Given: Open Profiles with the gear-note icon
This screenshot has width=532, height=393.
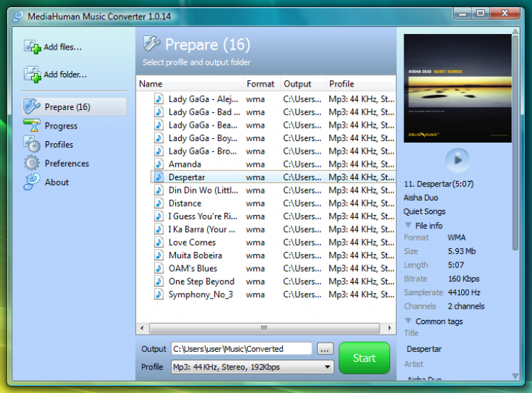Looking at the screenshot, I should tap(32, 144).
